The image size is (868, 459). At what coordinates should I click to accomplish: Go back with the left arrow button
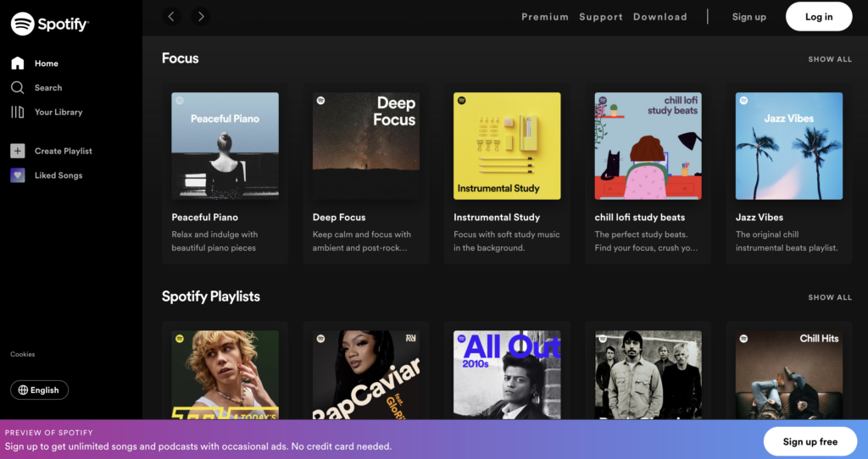click(x=171, y=17)
